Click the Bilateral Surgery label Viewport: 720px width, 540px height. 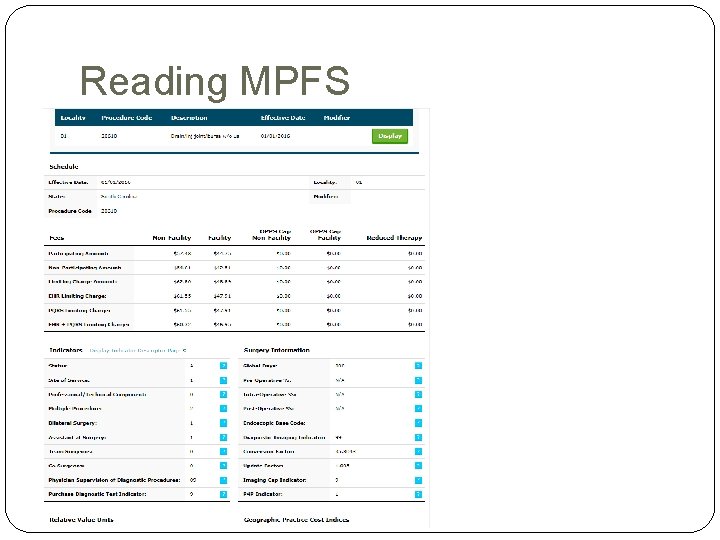72,423
